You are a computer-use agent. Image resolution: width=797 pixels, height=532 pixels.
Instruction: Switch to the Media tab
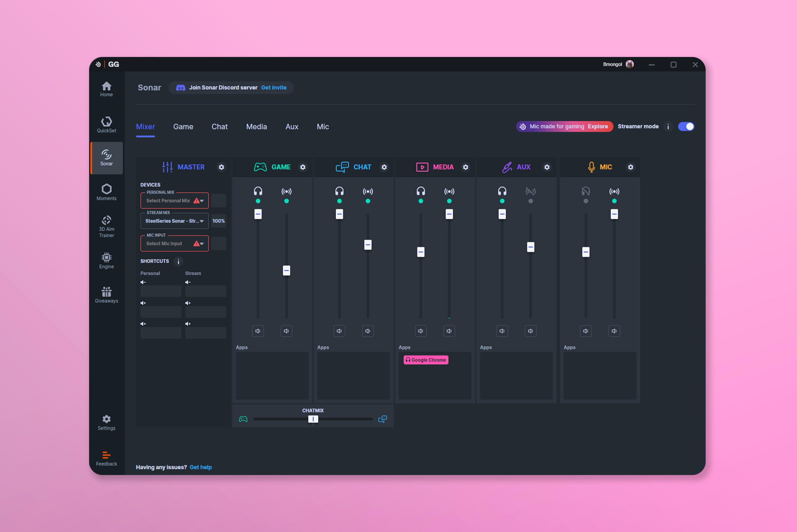(256, 126)
